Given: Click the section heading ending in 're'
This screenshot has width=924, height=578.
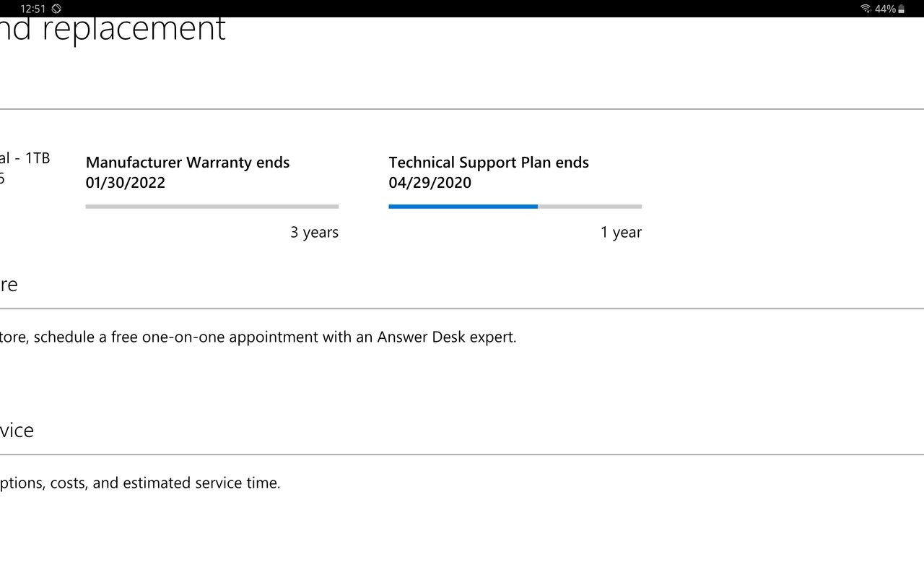Looking at the screenshot, I should point(9,285).
